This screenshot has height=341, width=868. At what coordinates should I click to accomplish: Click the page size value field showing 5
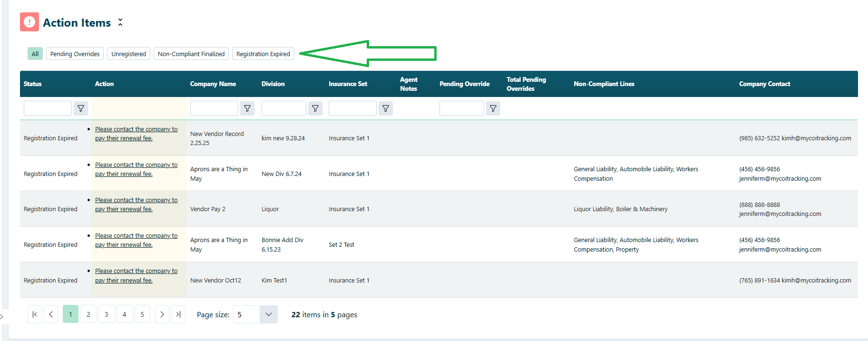(246, 314)
